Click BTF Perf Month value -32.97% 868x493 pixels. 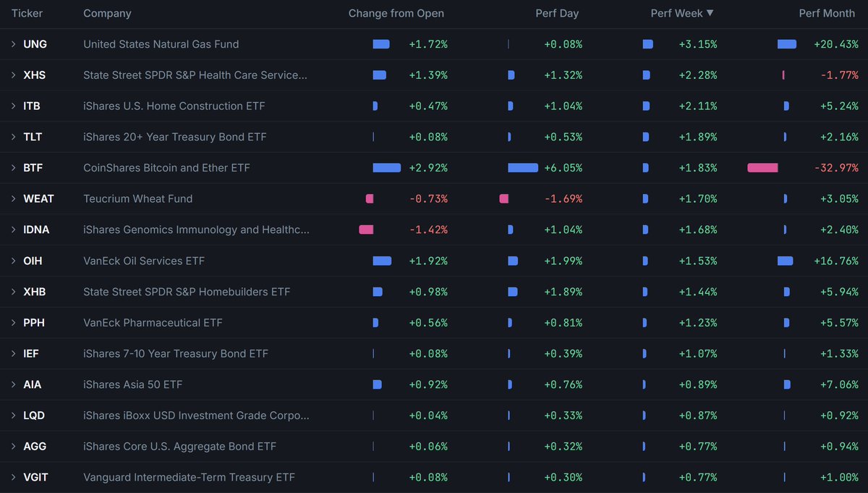[x=836, y=168]
